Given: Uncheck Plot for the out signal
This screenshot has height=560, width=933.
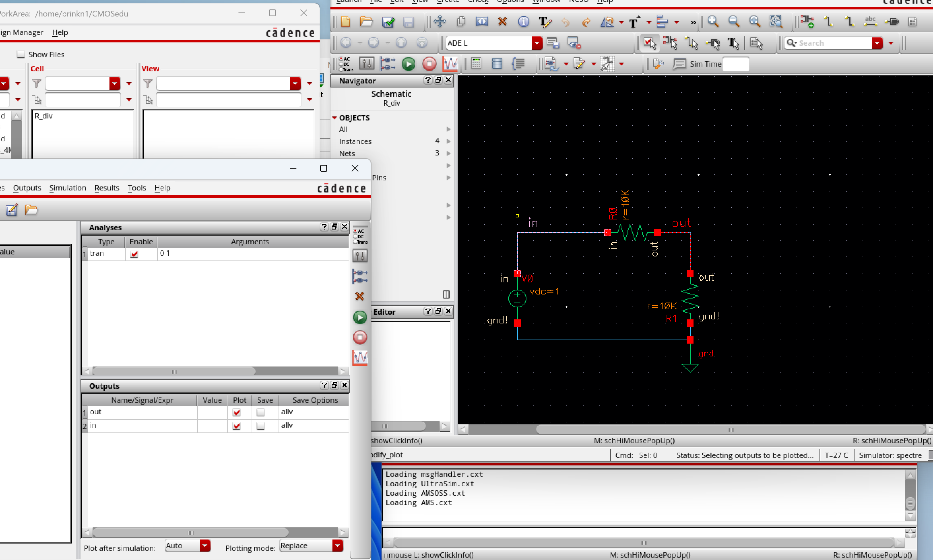Looking at the screenshot, I should [236, 412].
